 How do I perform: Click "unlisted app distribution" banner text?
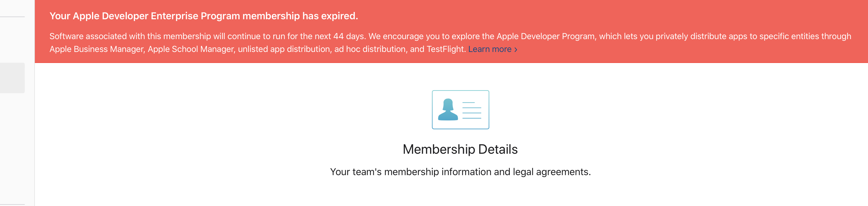tap(284, 49)
